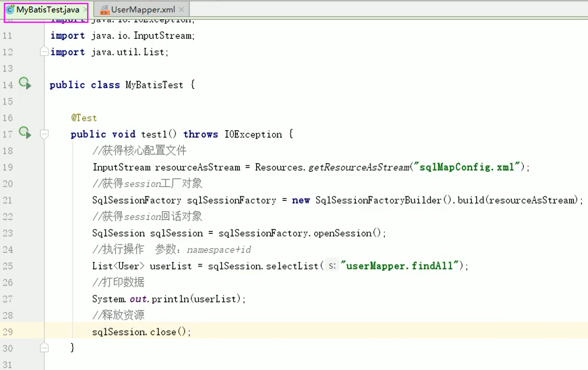Click IOException in the throws clause
588x370 pixels.
click(253, 134)
